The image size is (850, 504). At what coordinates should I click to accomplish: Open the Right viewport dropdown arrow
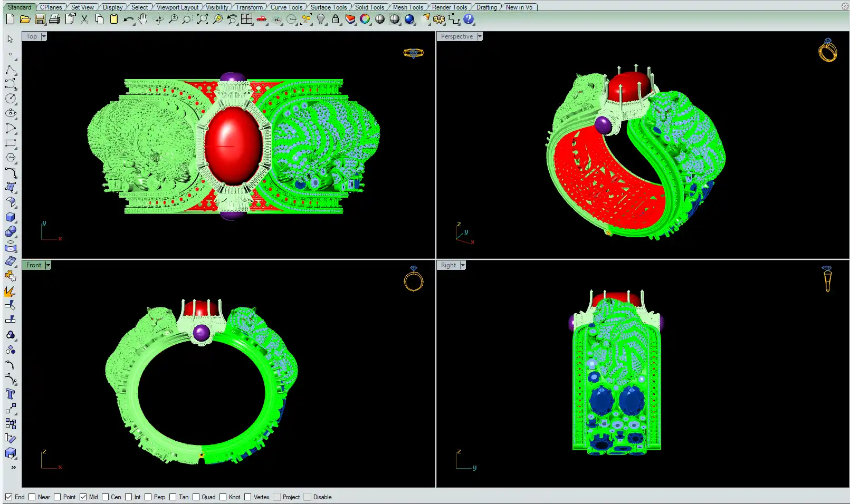tap(463, 265)
